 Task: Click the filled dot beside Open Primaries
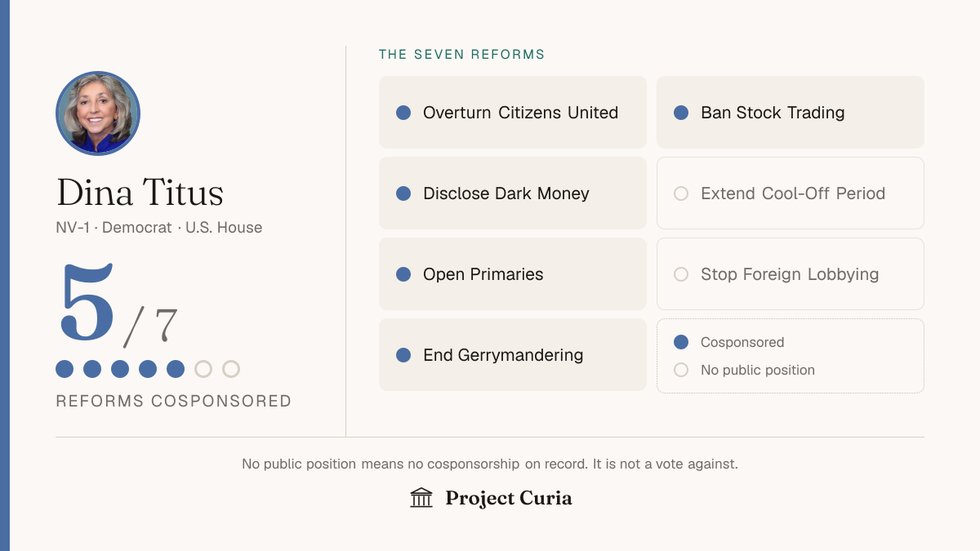point(403,274)
